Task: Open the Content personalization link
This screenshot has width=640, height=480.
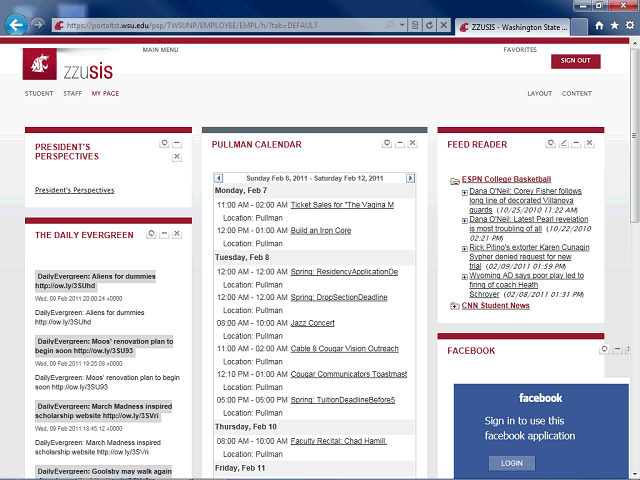Action: (x=577, y=93)
